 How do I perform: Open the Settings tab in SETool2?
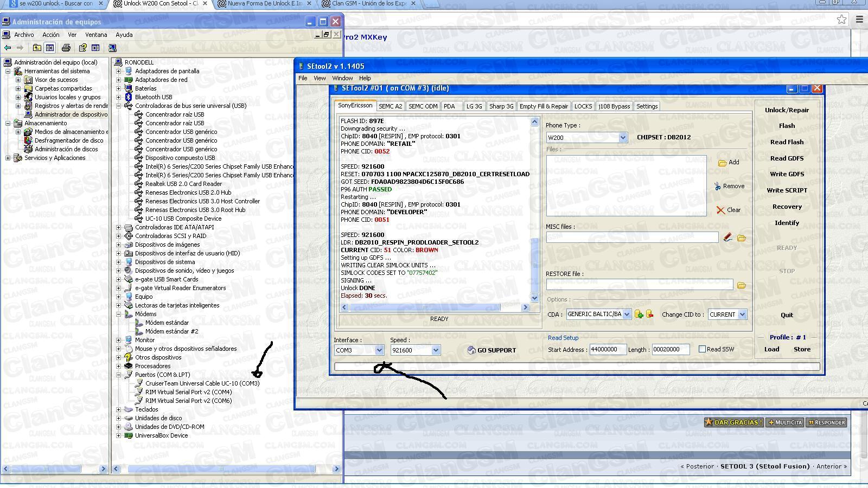pos(647,106)
